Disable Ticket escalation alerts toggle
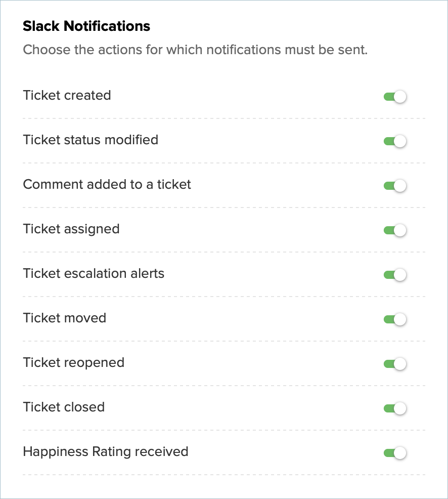This screenshot has height=499, width=448. tap(395, 275)
